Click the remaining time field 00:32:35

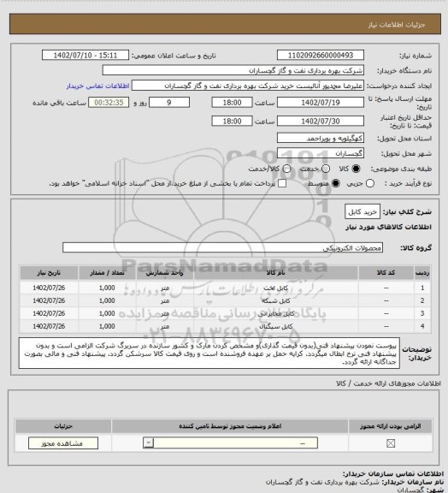point(109,103)
